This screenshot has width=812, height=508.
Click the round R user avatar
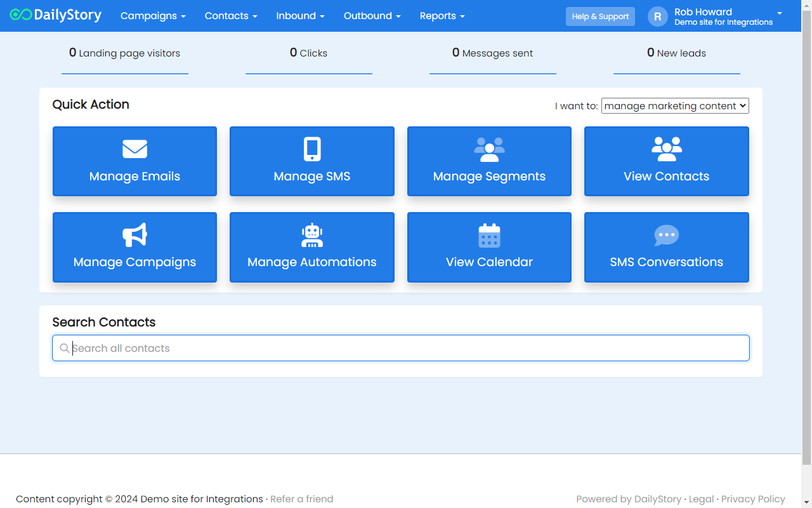[658, 17]
